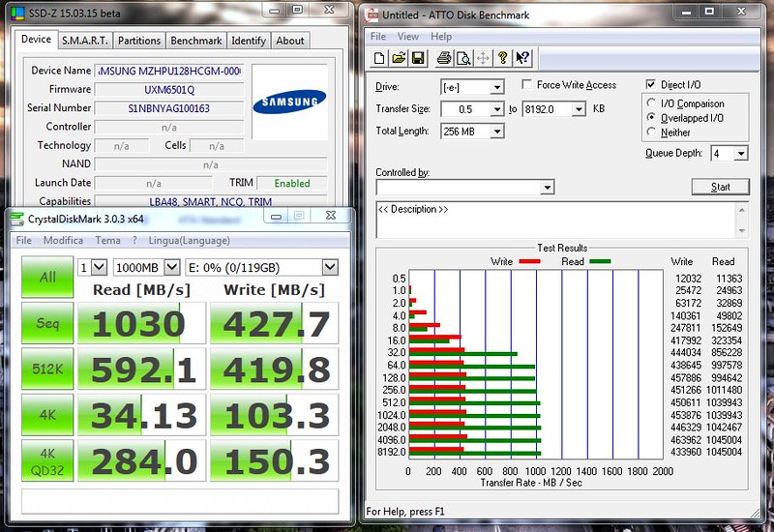Switch to the S.M.A.R.T. tab
Image resolution: width=774 pixels, height=532 pixels.
(x=85, y=41)
